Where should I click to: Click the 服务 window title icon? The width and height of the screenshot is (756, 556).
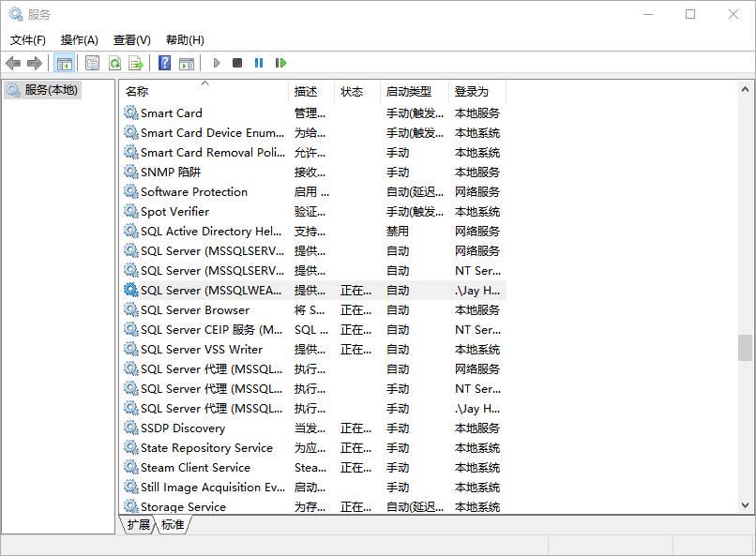pyautogui.click(x=15, y=14)
